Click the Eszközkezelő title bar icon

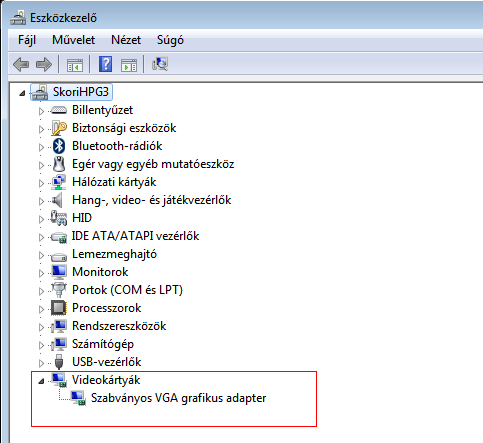point(18,17)
